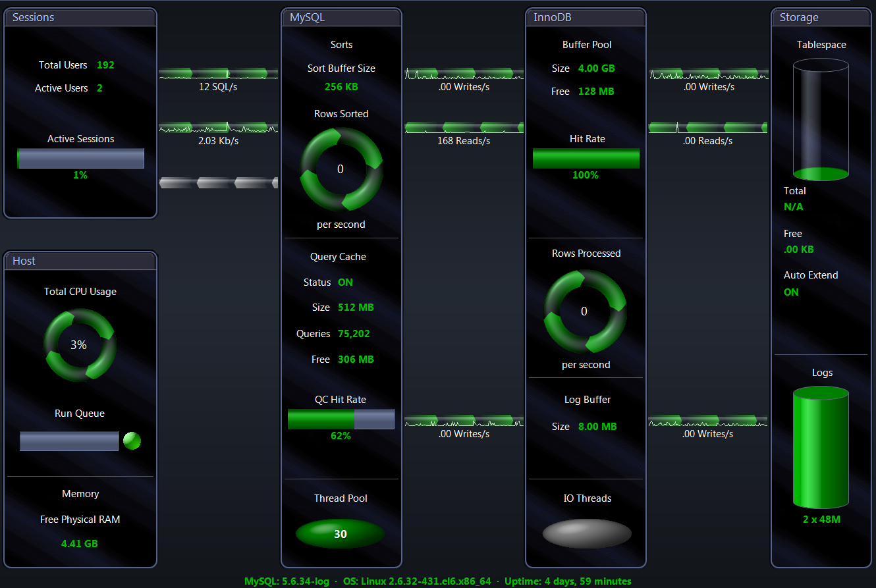The height and width of the screenshot is (588, 876).
Task: Click the Rows Processed ring gauge
Action: (x=585, y=311)
